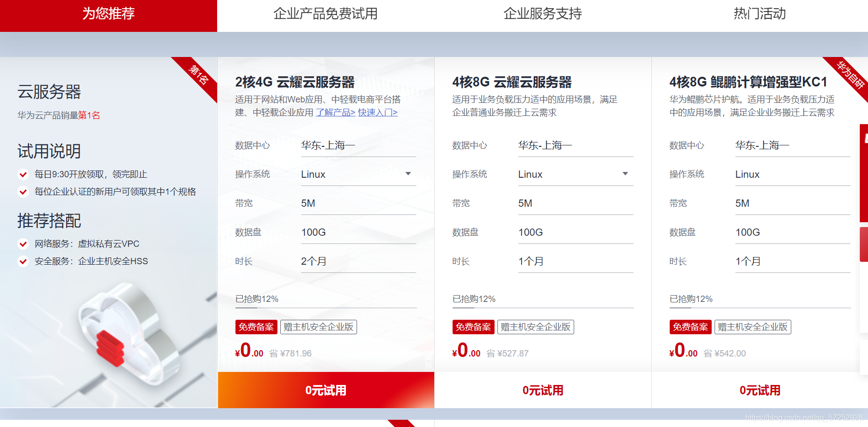
Task: Click the 推荐搭配 heading in left panel
Action: [x=49, y=221]
